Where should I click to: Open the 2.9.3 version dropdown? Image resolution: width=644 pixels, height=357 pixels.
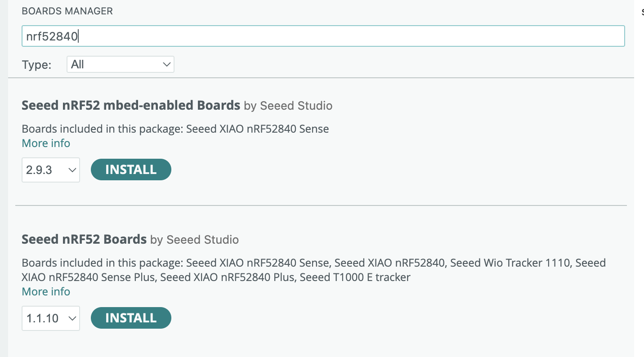pyautogui.click(x=50, y=170)
